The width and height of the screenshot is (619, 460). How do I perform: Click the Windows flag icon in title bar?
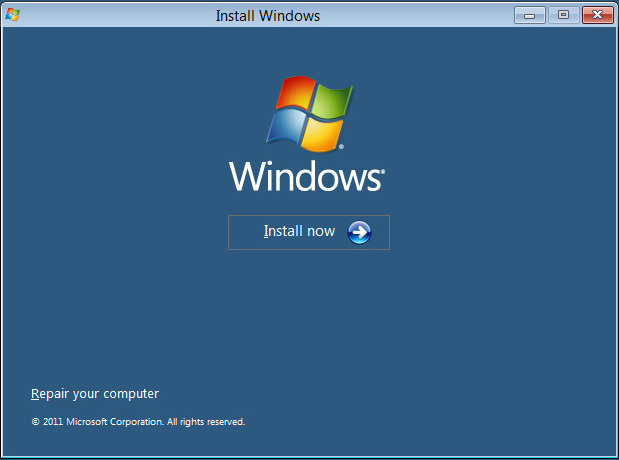[12, 15]
